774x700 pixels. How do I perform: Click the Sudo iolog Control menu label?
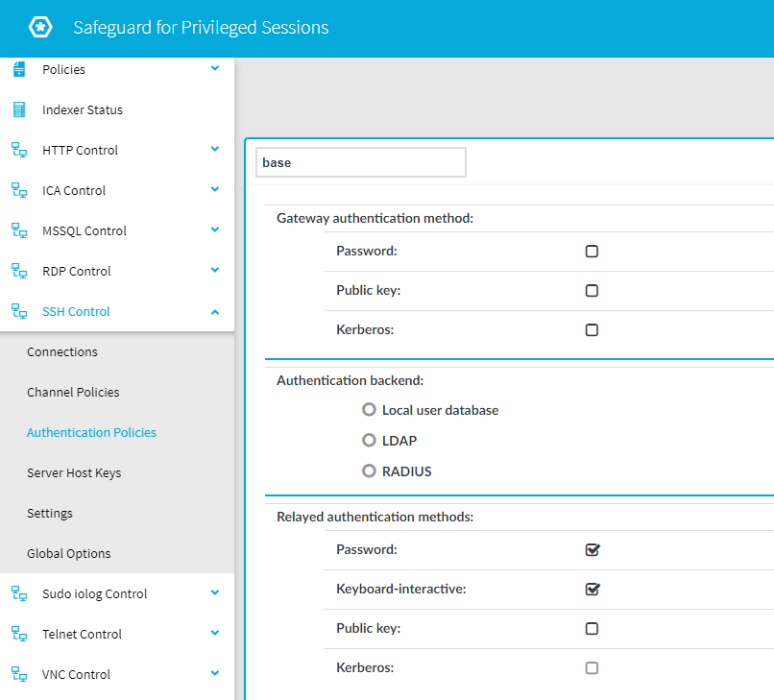pyautogui.click(x=95, y=593)
